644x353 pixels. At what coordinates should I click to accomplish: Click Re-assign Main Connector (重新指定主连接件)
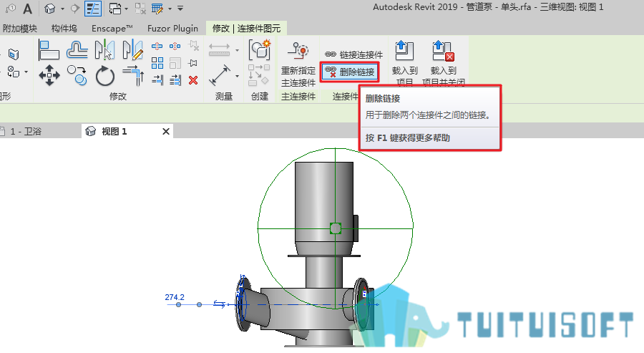point(298,64)
